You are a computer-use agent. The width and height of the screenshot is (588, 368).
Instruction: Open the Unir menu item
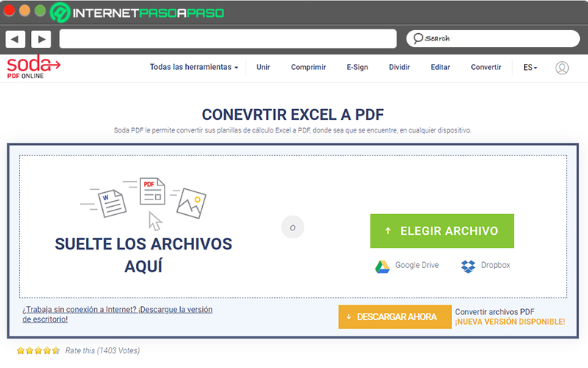coord(263,67)
